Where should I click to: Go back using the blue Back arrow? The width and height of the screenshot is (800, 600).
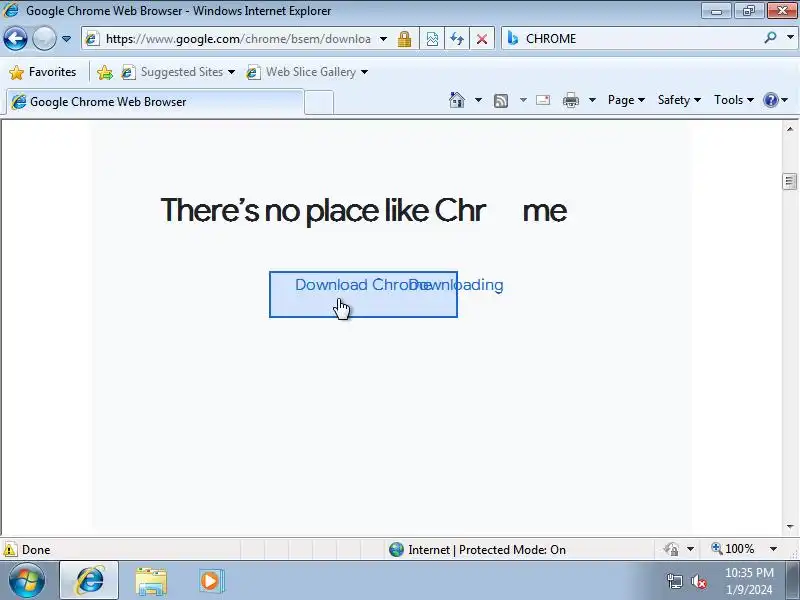tap(15, 38)
